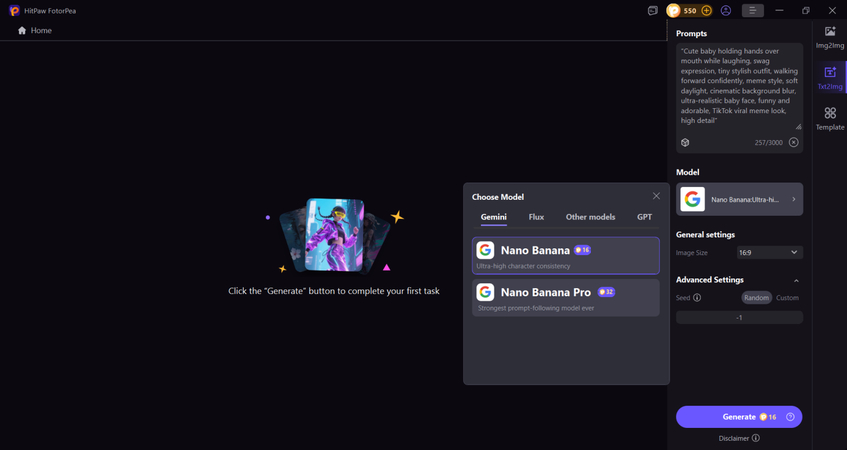
Task: Click the 'Choose Model' heading
Action: (498, 197)
